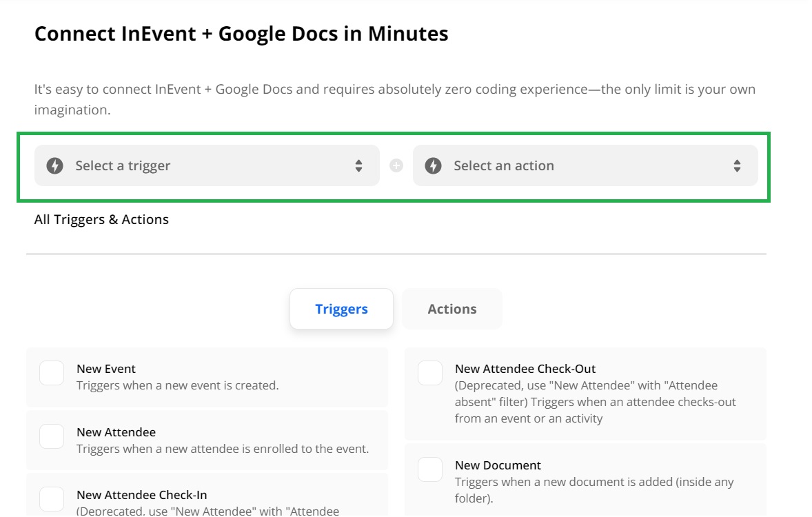812x517 pixels.
Task: Click 'Triggers when a new event is created.'
Action: pos(178,385)
